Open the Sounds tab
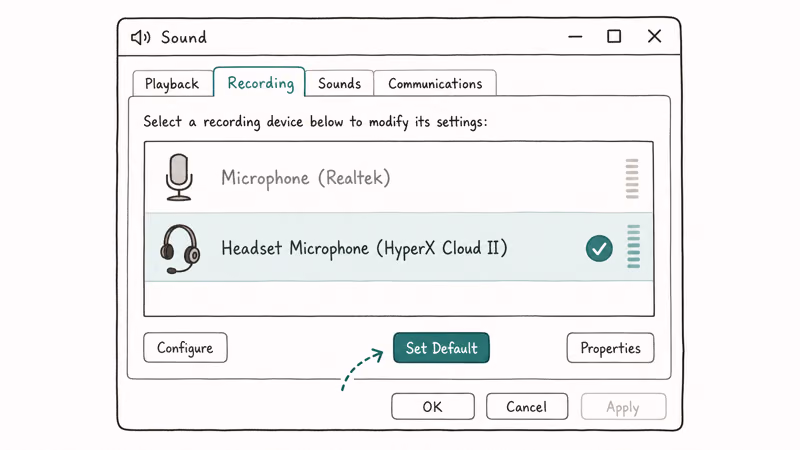Viewport: 800px width, 450px height. tap(339, 84)
